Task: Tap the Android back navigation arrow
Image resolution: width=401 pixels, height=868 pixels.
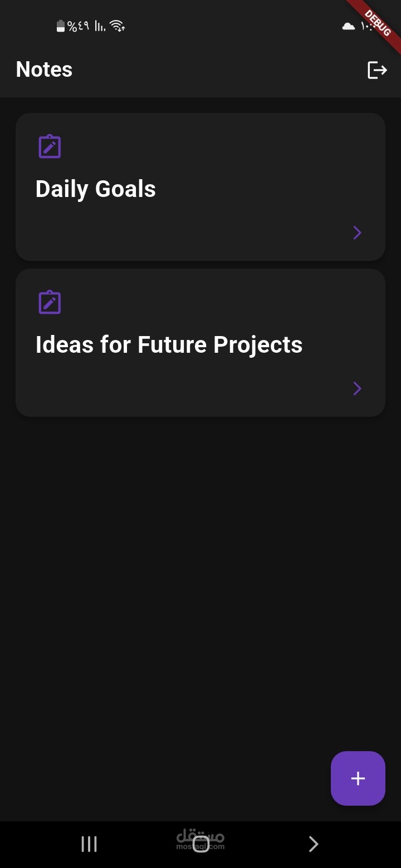Action: coord(313,844)
